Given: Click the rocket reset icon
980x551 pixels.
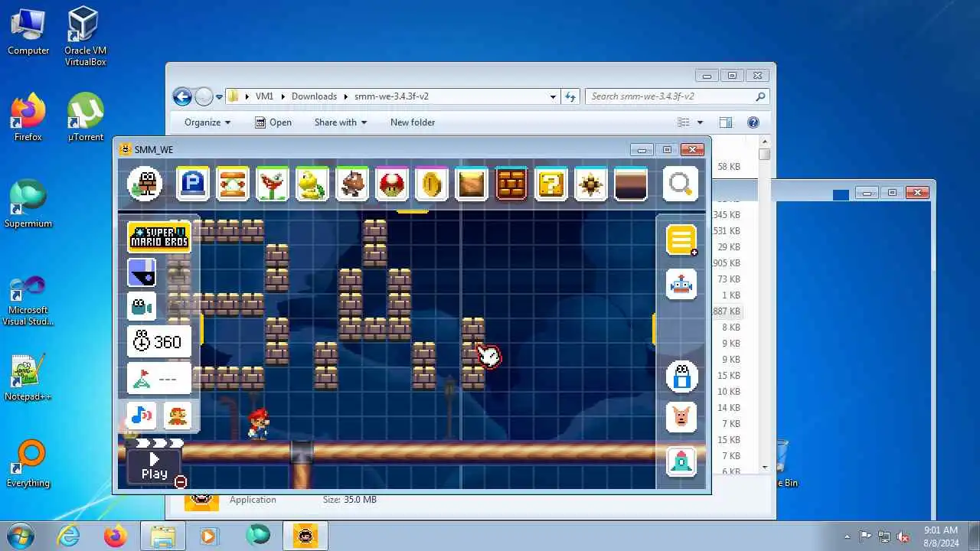Looking at the screenshot, I should click(x=681, y=461).
